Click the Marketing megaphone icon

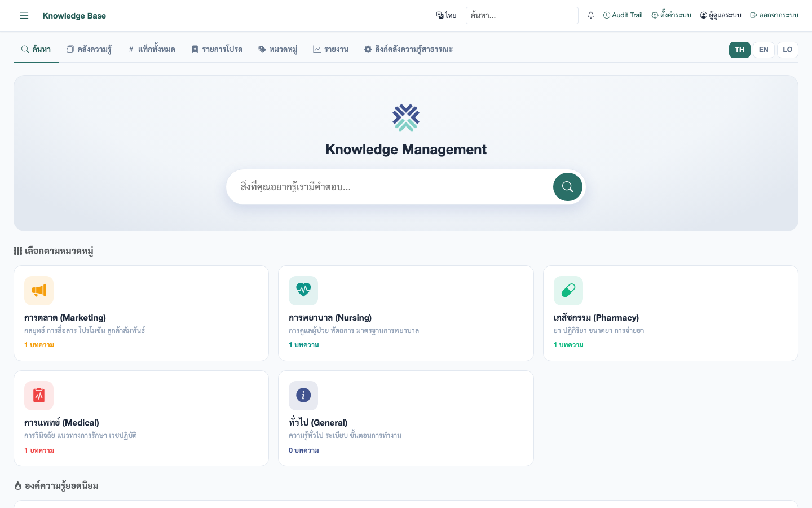39,291
